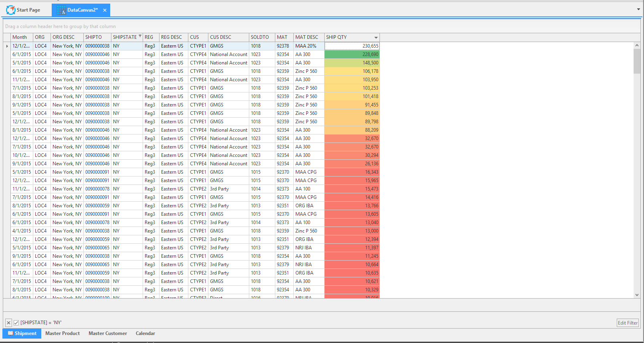Select the SHIP QTY cell 88,209
The width and height of the screenshot is (644, 343).
352,130
